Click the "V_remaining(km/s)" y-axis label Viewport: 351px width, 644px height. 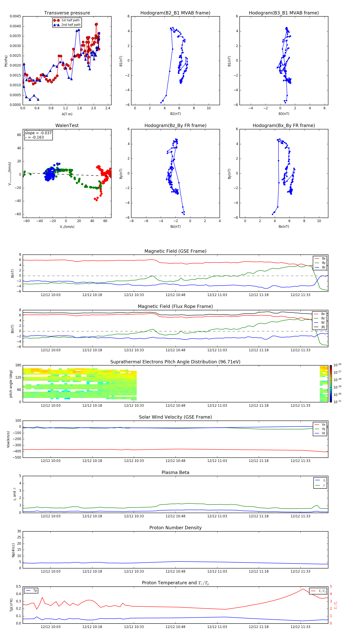[x=10, y=173]
